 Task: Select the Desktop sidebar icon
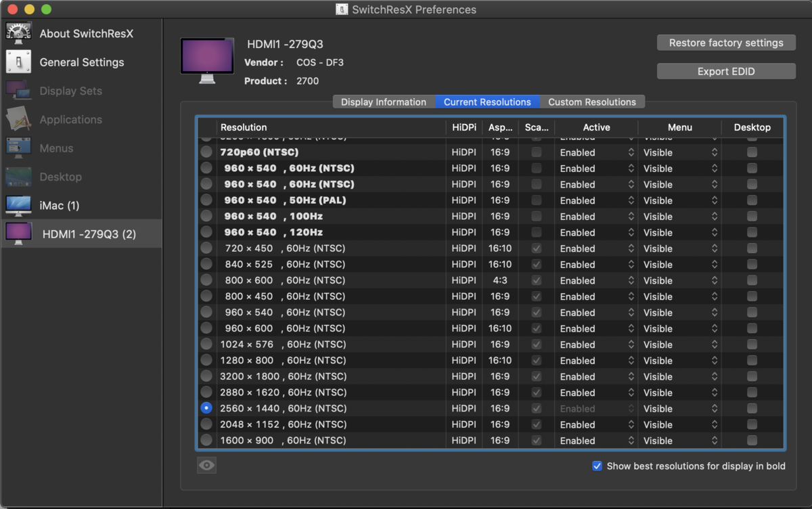(18, 177)
